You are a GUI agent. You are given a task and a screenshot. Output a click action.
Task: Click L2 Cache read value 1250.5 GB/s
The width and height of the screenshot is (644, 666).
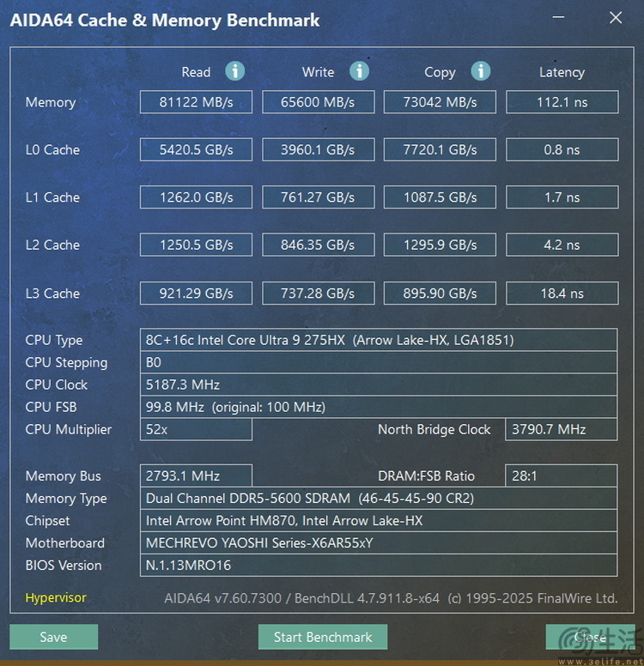click(x=196, y=245)
